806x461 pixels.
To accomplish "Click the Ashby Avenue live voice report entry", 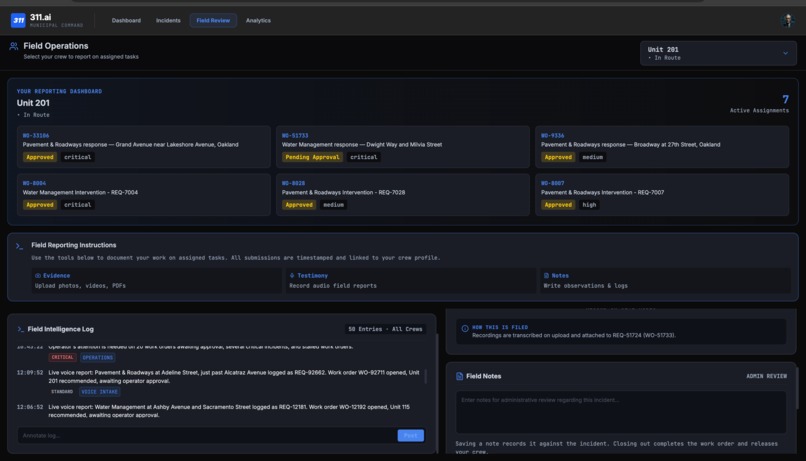I will [x=229, y=411].
